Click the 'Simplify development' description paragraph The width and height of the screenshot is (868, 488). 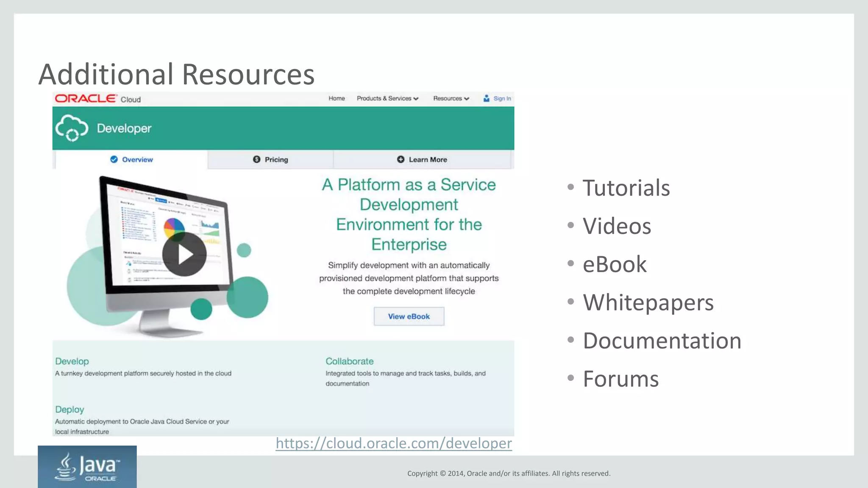point(409,278)
